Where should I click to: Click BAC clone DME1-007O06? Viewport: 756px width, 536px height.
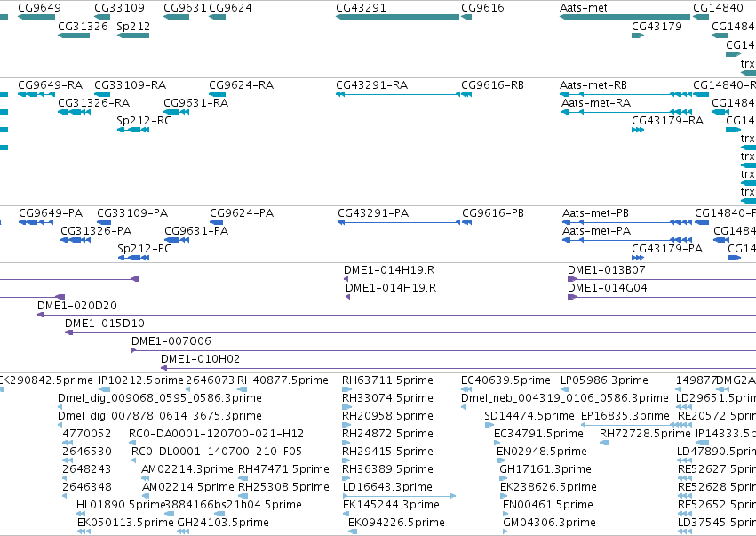(171, 341)
